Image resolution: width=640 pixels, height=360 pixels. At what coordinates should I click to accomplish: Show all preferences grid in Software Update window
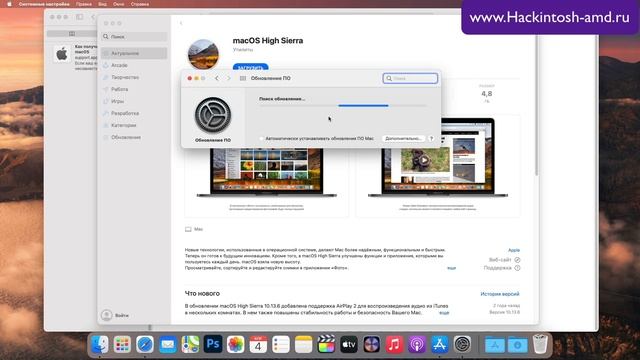coord(243,78)
